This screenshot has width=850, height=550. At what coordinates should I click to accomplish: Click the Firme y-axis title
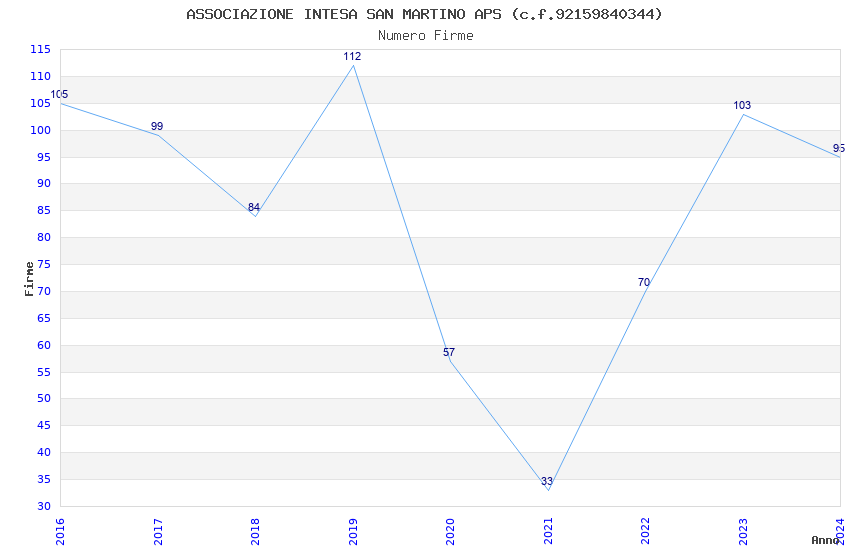tap(29, 279)
